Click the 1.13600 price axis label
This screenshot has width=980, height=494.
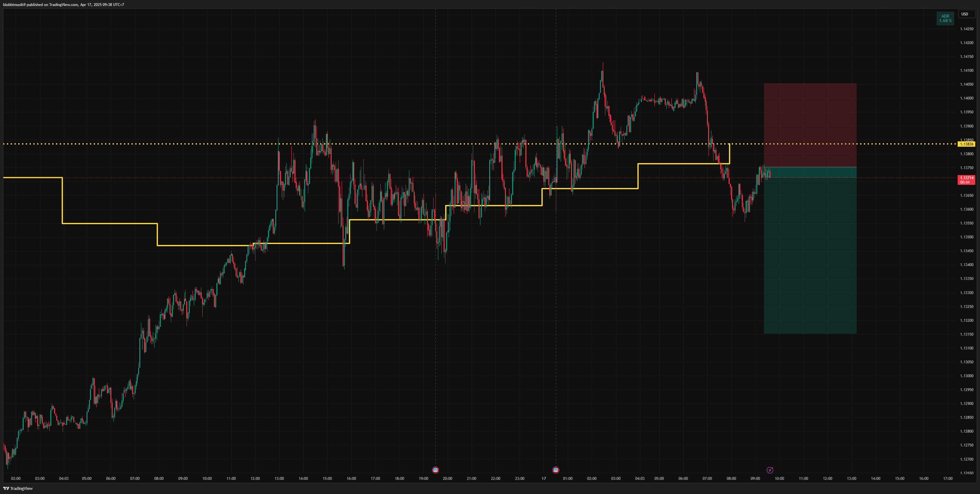point(967,209)
